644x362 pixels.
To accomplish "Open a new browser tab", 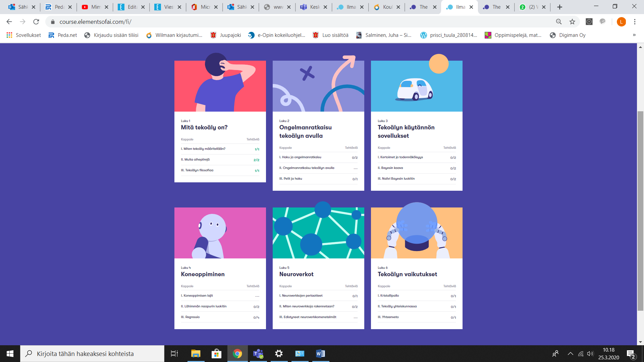I will [x=559, y=7].
